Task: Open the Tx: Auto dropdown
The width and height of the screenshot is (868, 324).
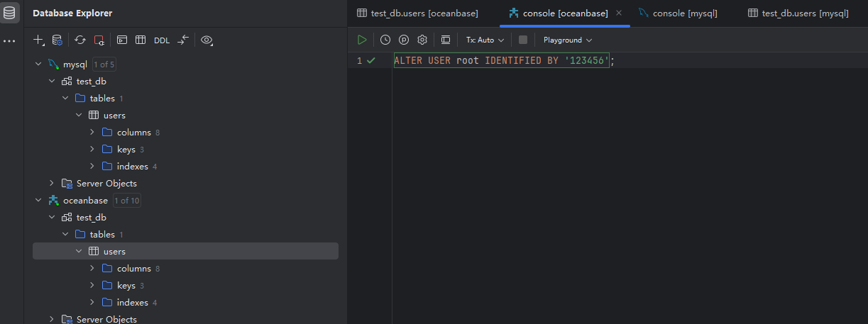Action: [x=485, y=40]
